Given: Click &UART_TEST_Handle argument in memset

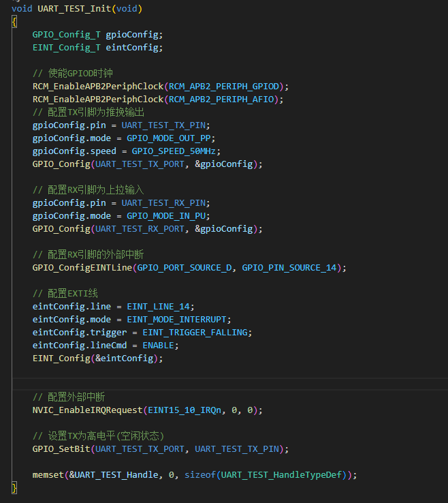Looking at the screenshot, I should pyautogui.click(x=114, y=475).
